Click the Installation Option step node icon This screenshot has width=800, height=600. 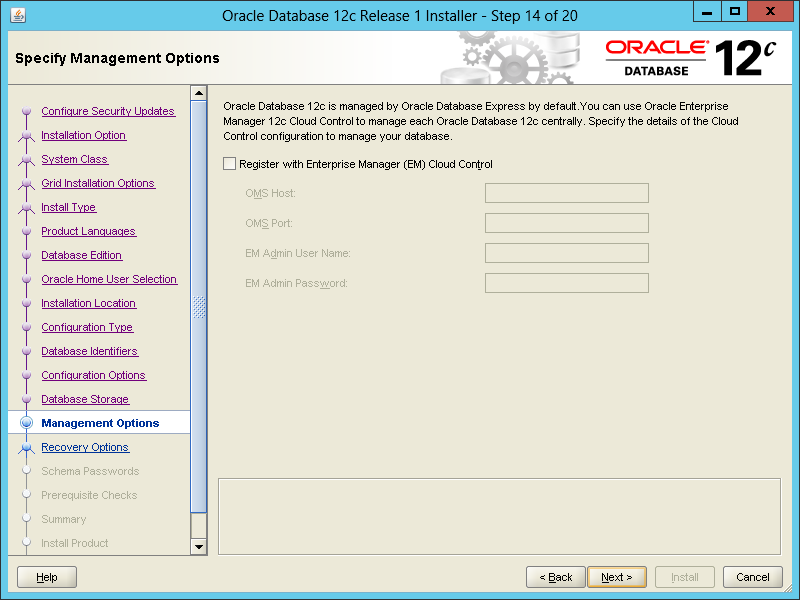(27, 136)
